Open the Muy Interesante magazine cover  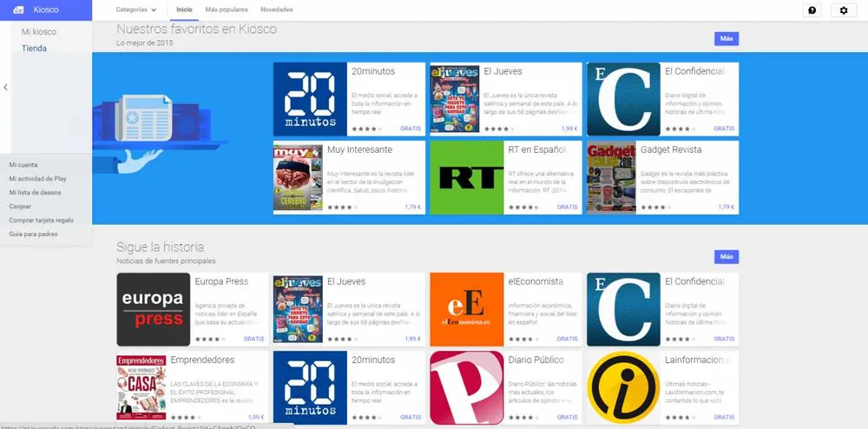pos(298,178)
